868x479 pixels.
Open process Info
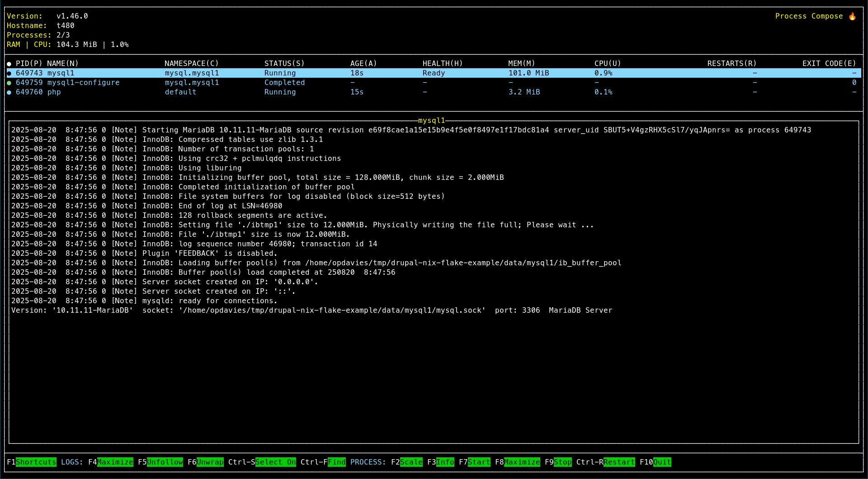[x=445, y=462]
